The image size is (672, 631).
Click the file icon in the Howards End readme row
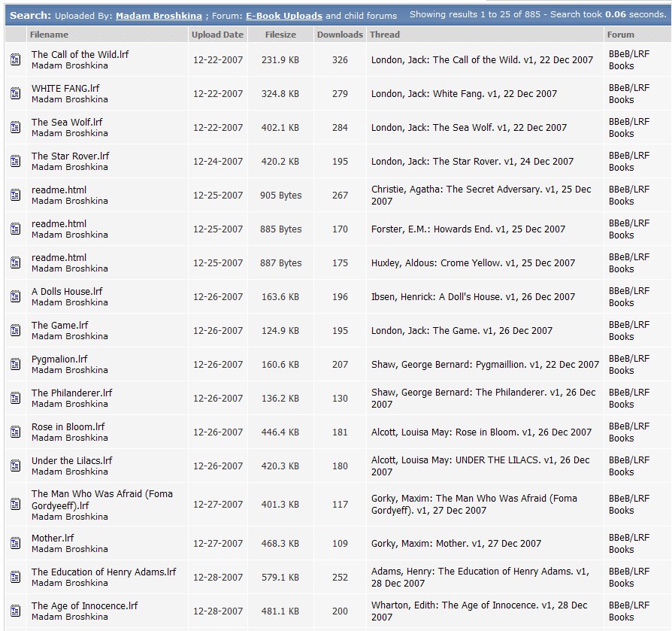point(16,229)
